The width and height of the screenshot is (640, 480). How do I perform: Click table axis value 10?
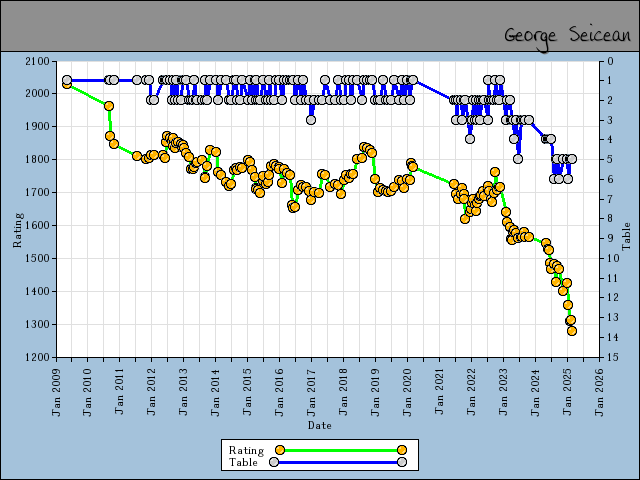coord(613,258)
